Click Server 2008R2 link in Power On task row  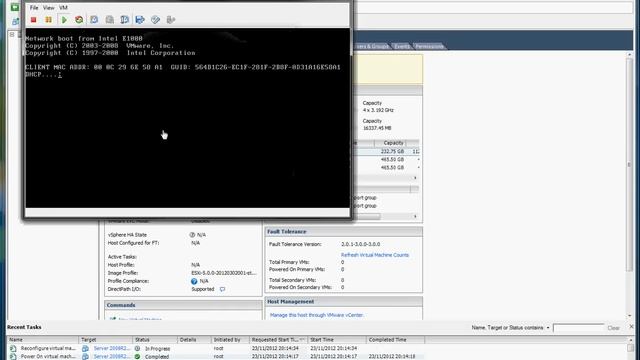111,357
